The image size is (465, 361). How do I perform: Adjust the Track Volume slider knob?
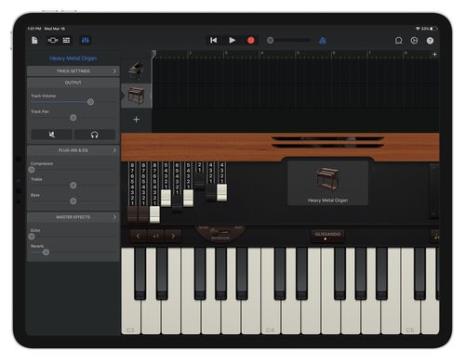click(x=90, y=102)
